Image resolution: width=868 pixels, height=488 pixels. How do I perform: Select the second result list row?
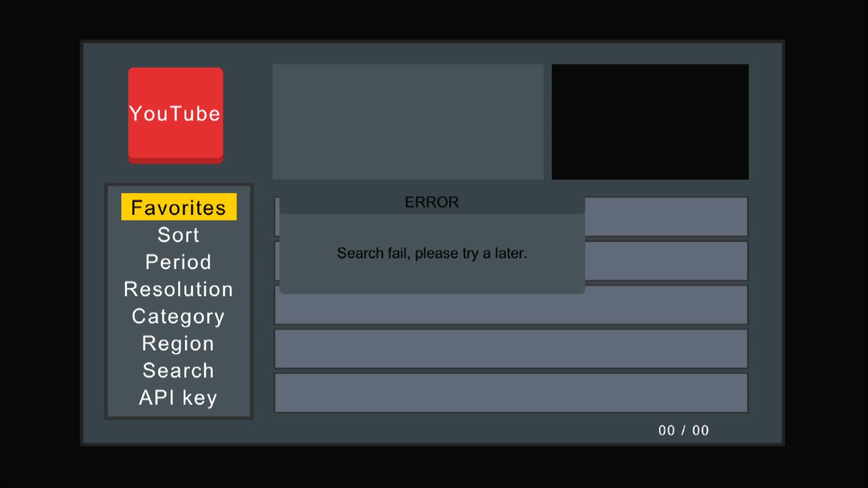click(x=666, y=261)
